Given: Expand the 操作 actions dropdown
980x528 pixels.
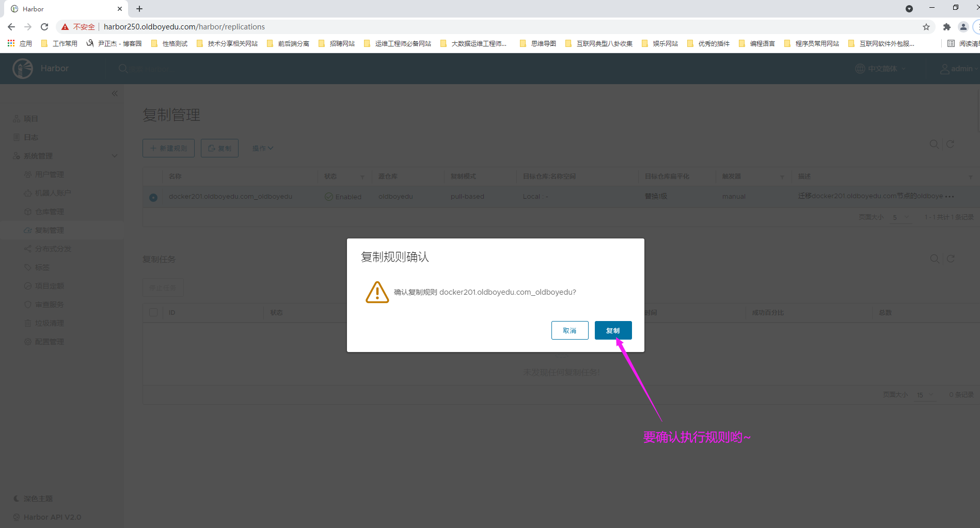Looking at the screenshot, I should pyautogui.click(x=262, y=148).
